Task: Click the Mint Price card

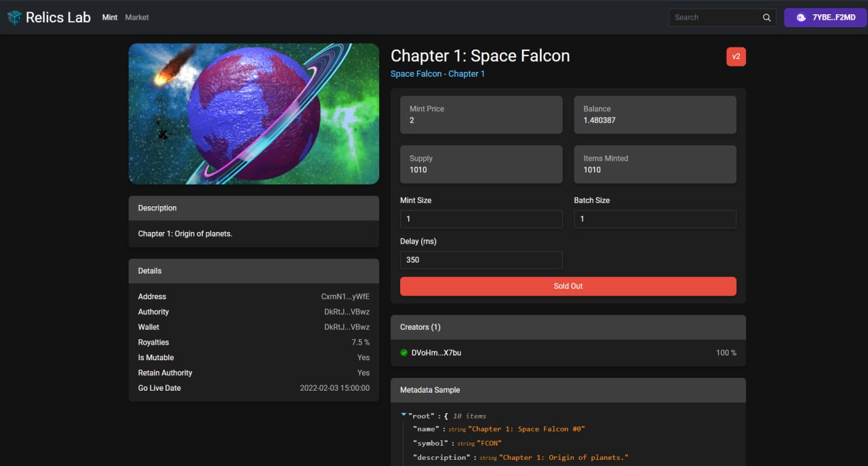Action: tap(481, 115)
